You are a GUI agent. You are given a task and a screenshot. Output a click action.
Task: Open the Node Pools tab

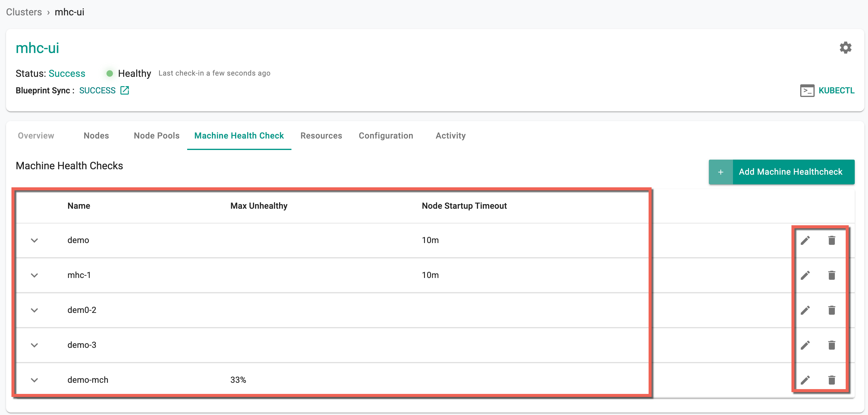tap(156, 136)
